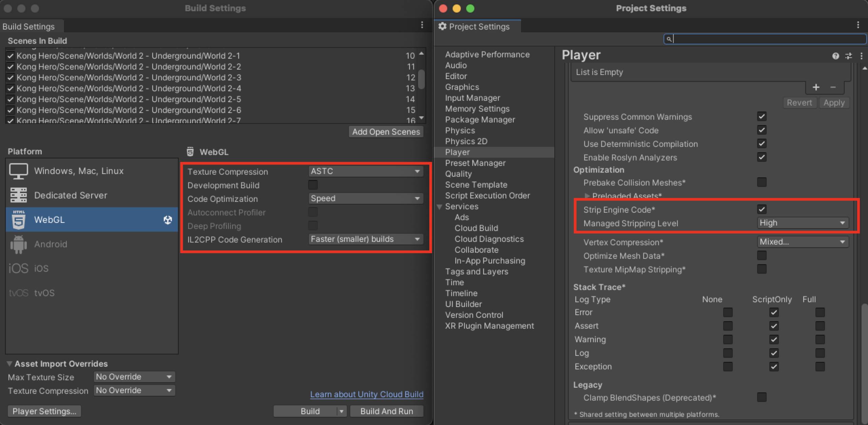Viewport: 868px width, 425px height.
Task: Open Project Settings tab kebab menu
Action: point(858,25)
